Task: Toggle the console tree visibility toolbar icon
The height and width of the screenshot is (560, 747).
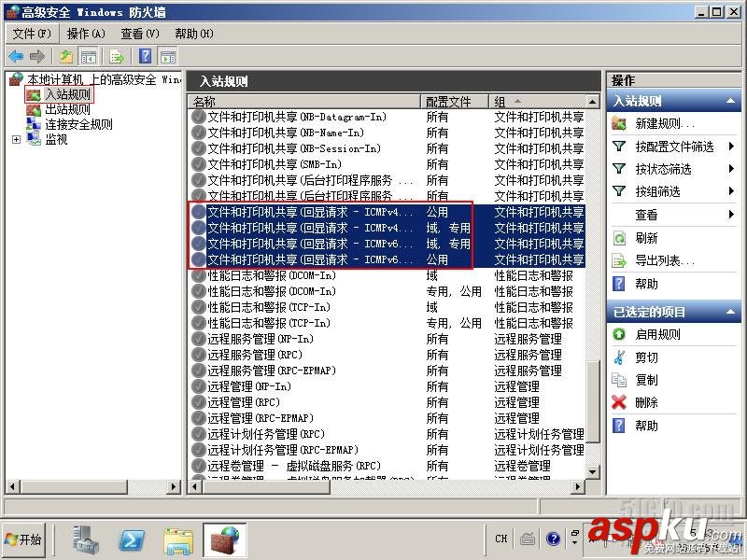Action: pyautogui.click(x=89, y=56)
